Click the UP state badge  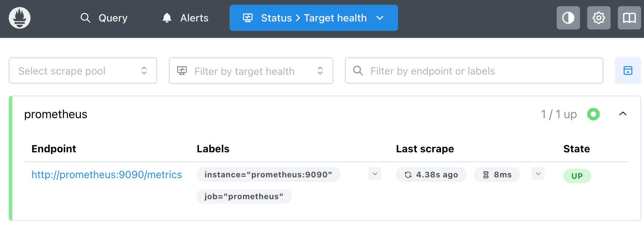point(577,176)
